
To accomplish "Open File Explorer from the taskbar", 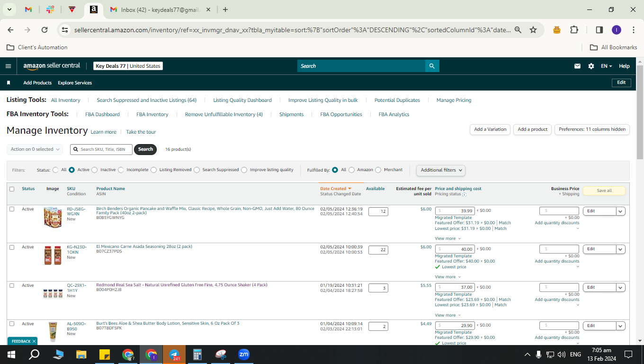I will tap(81, 355).
